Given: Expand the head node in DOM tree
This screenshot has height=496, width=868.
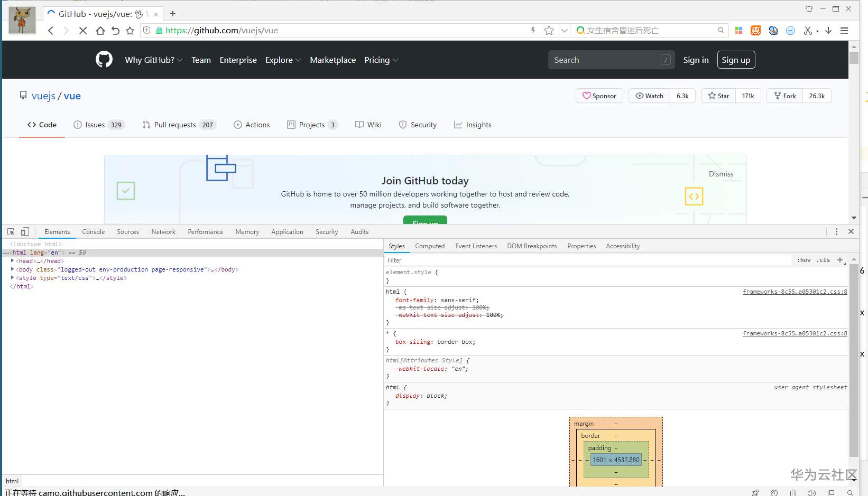Looking at the screenshot, I should (12, 260).
